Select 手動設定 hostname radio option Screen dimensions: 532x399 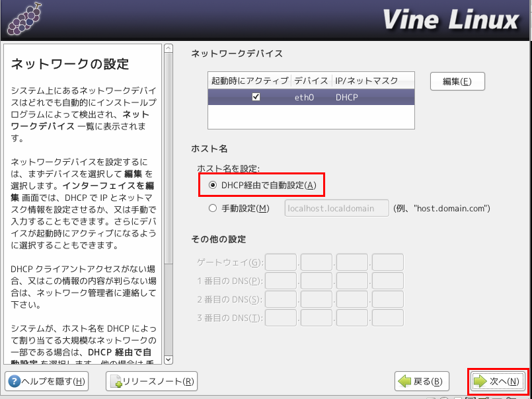[x=213, y=209]
